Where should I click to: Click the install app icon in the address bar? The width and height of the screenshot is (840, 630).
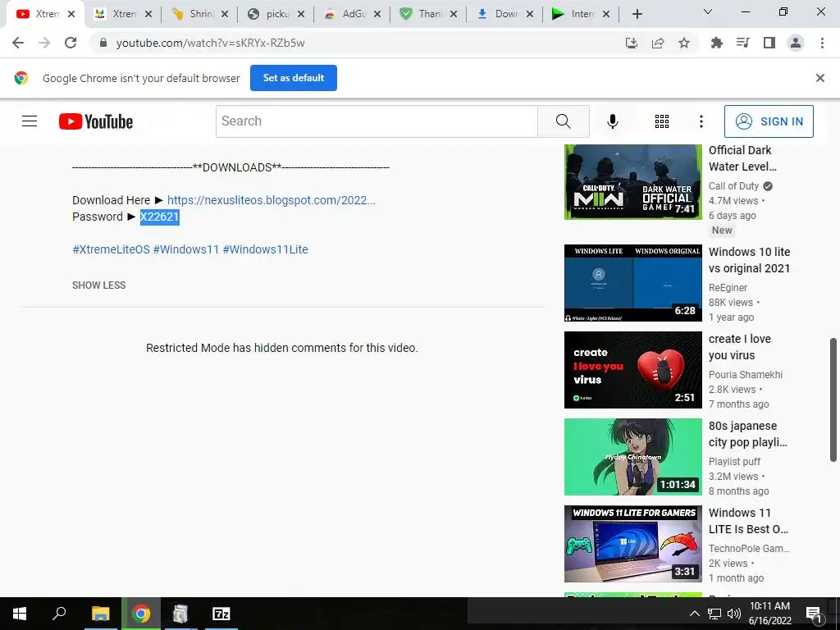tap(632, 43)
